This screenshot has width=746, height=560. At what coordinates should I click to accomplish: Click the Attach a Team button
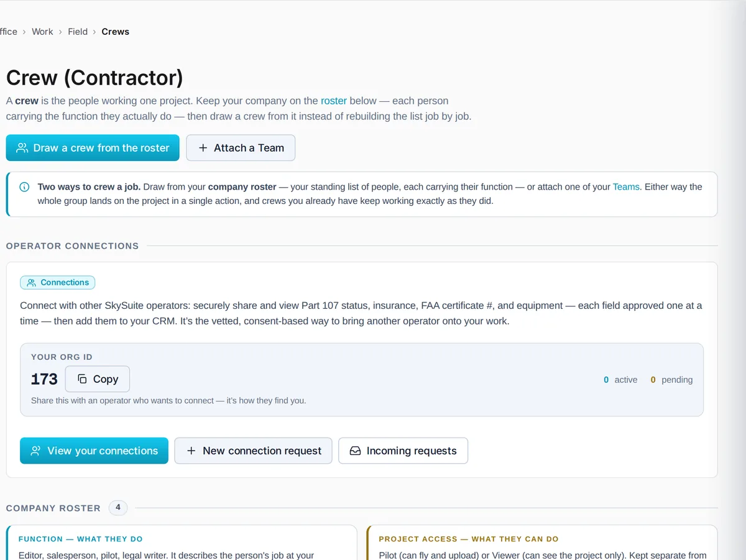click(241, 148)
